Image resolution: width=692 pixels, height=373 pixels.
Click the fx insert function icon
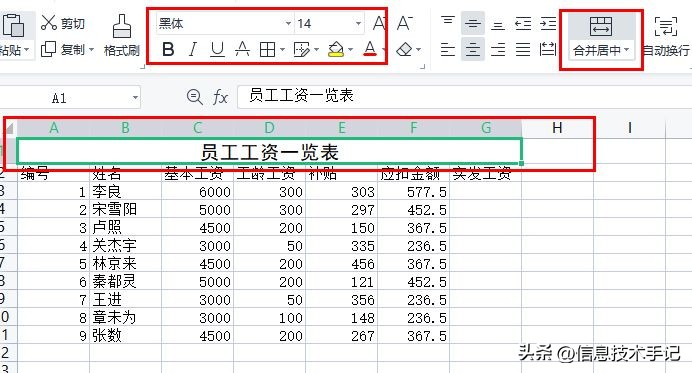(220, 97)
